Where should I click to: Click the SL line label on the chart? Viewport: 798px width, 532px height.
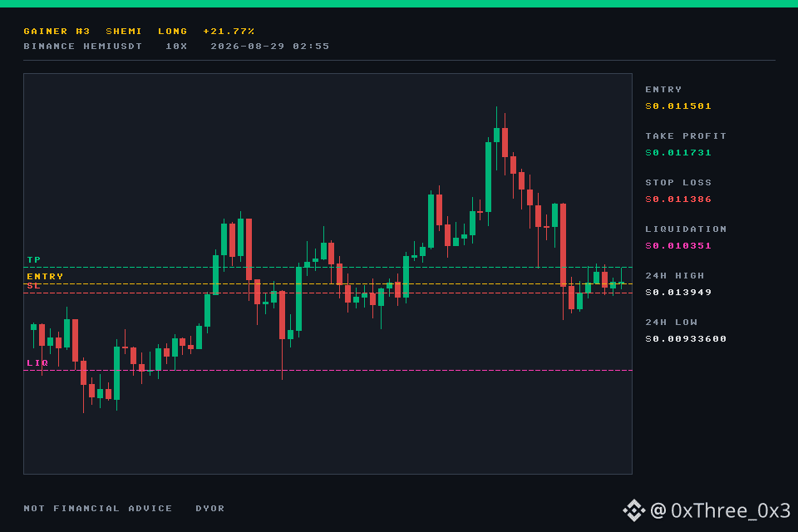tap(33, 286)
